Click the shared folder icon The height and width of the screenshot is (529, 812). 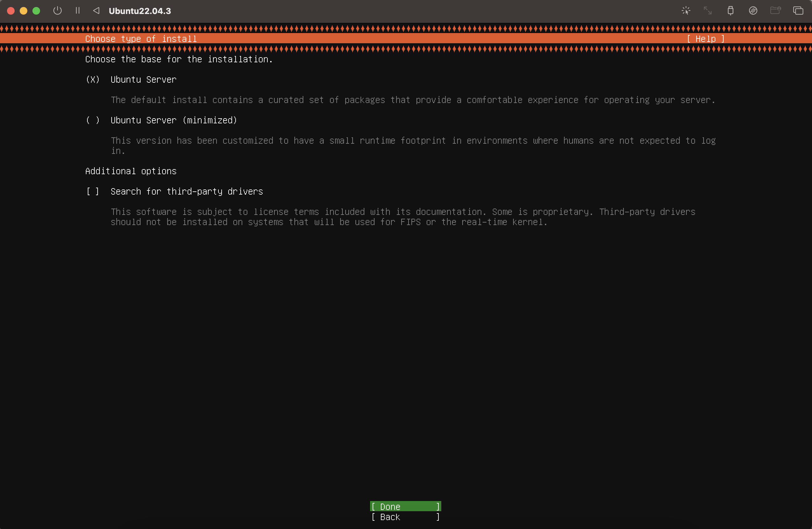[x=775, y=10]
